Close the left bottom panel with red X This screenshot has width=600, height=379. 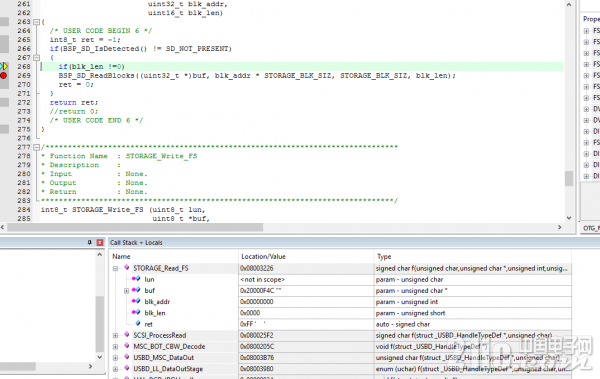(100, 242)
